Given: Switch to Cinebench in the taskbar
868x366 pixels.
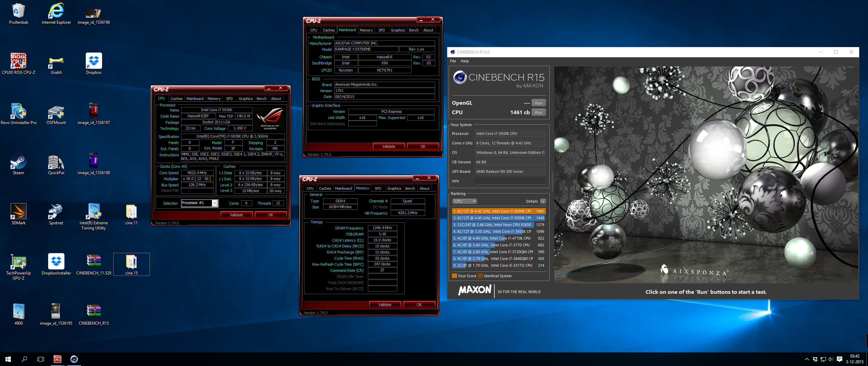Looking at the screenshot, I should pyautogui.click(x=74, y=359).
